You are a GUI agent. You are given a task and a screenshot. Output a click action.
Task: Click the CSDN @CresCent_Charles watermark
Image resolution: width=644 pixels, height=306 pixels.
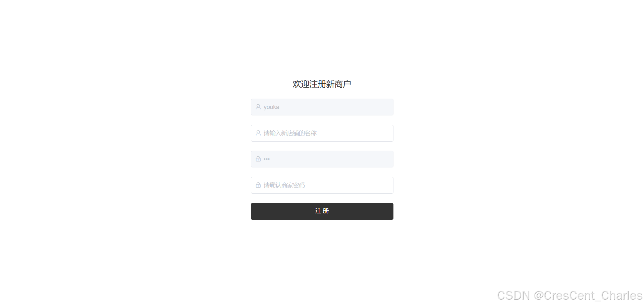[x=570, y=296]
